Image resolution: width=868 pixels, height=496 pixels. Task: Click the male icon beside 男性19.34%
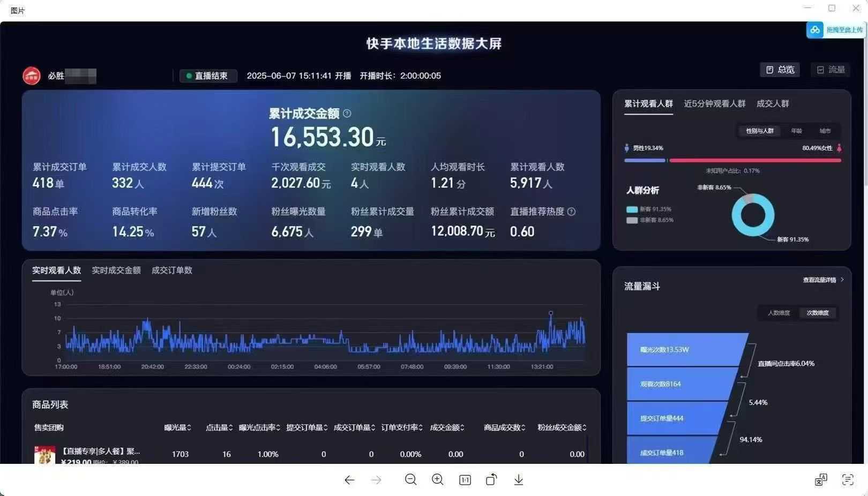pyautogui.click(x=626, y=148)
